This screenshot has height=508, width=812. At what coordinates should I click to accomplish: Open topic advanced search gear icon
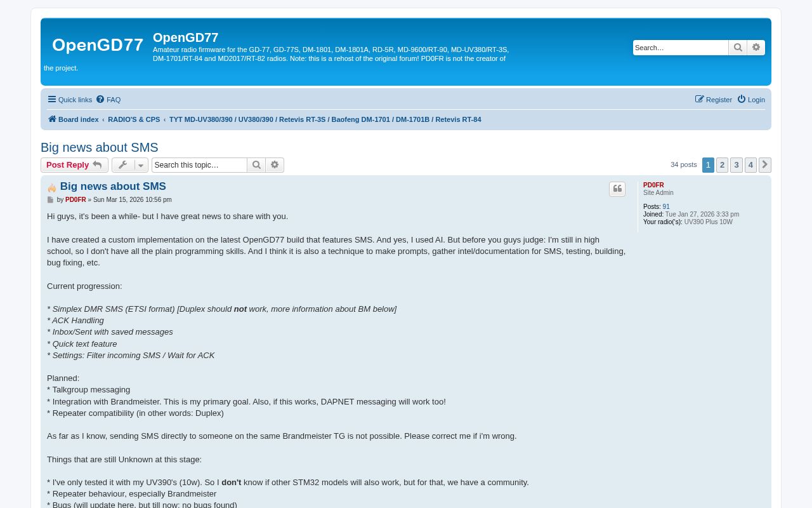point(275,165)
